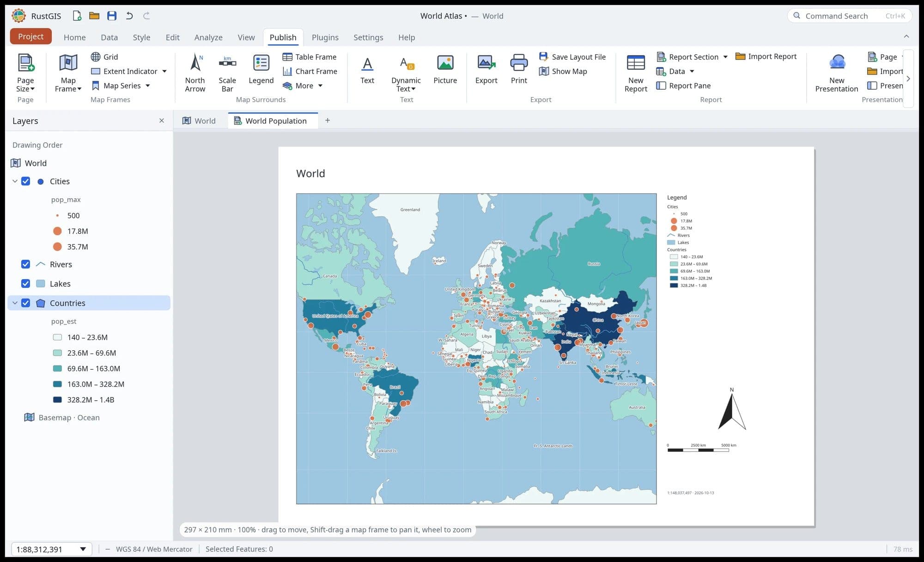Print the layout
The image size is (924, 562).
[519, 69]
